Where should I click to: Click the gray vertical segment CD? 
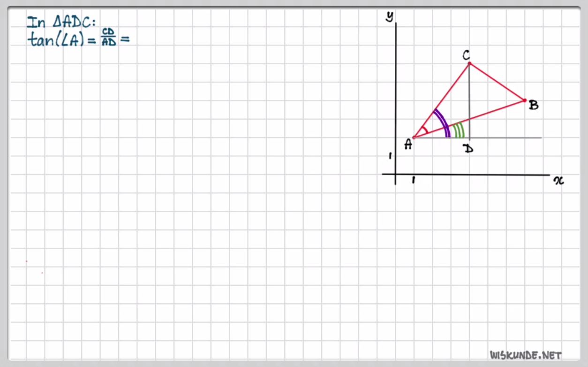[469, 101]
